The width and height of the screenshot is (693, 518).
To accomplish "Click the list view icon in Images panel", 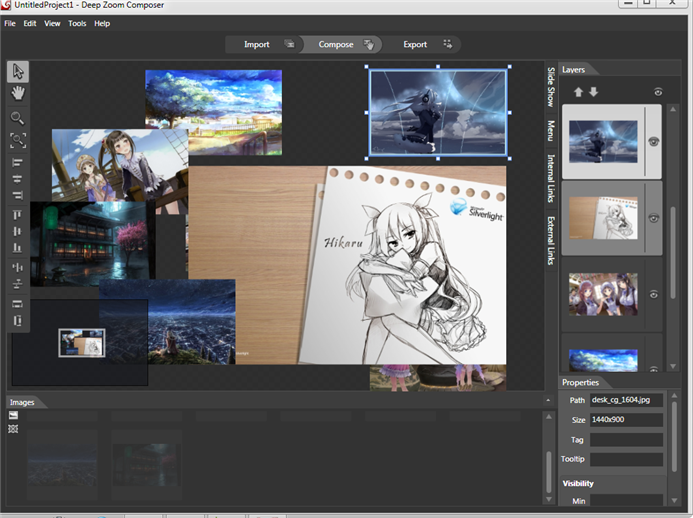I will (x=13, y=415).
